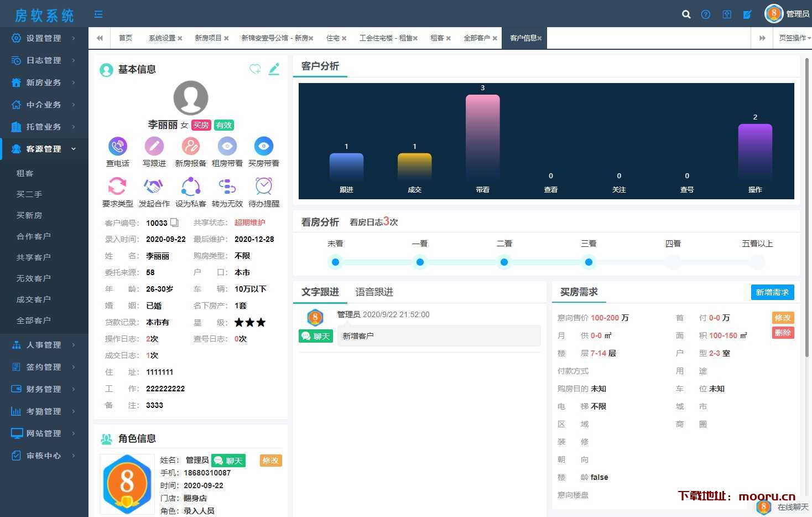This screenshot has height=517, width=812.
Task: Click the 未看 viewing progress marker
Action: (x=335, y=262)
